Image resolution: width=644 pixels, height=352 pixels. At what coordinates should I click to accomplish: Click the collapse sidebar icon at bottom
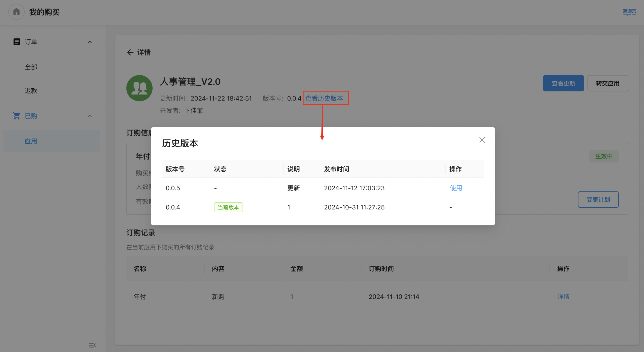[92, 345]
